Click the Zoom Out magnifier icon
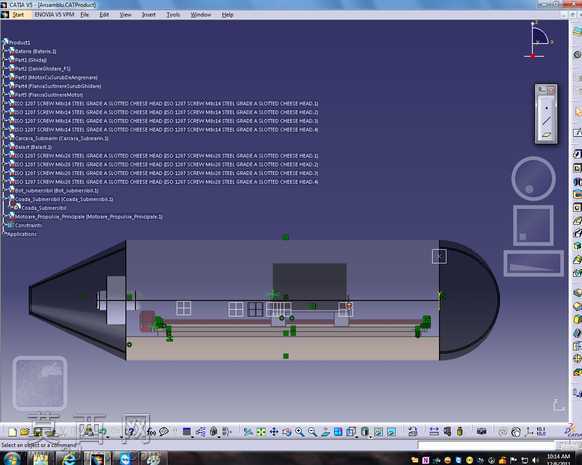582x465 pixels. tap(312, 432)
